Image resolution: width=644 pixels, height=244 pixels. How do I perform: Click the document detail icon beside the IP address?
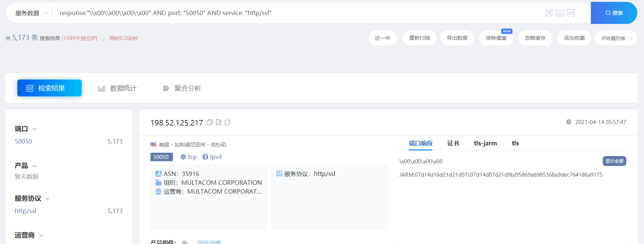219,122
